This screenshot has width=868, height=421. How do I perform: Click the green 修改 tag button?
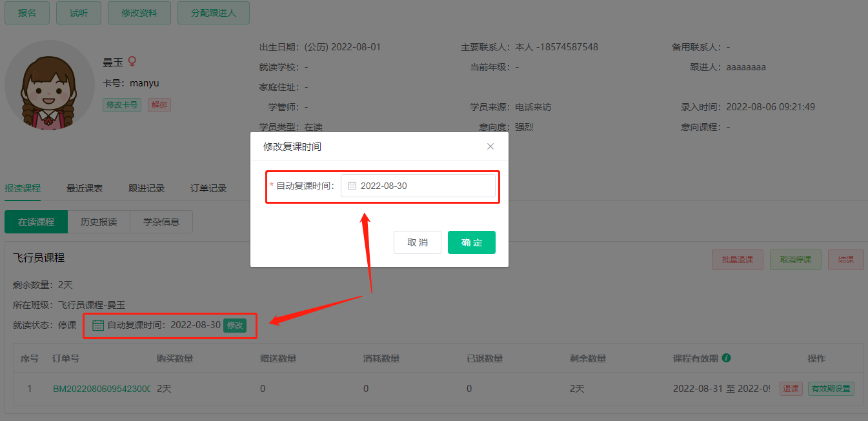pyautogui.click(x=235, y=326)
